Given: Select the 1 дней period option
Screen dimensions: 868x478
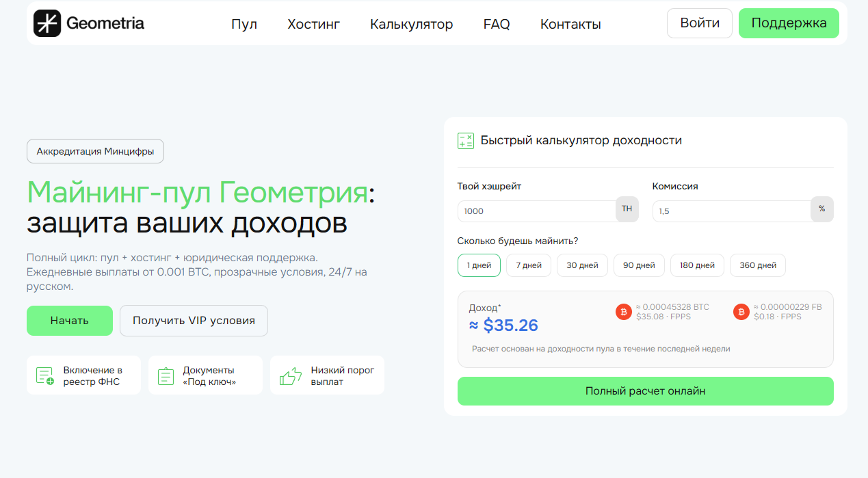Looking at the screenshot, I should pos(479,265).
